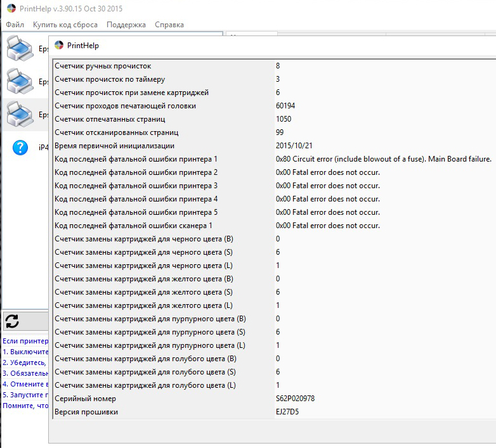Click the PrintHelp main window title icon
Image resolution: width=496 pixels, height=448 pixels.
[11, 8]
